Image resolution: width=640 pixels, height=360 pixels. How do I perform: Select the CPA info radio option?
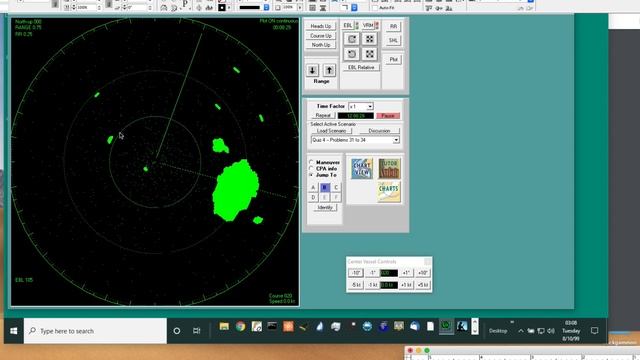311,168
